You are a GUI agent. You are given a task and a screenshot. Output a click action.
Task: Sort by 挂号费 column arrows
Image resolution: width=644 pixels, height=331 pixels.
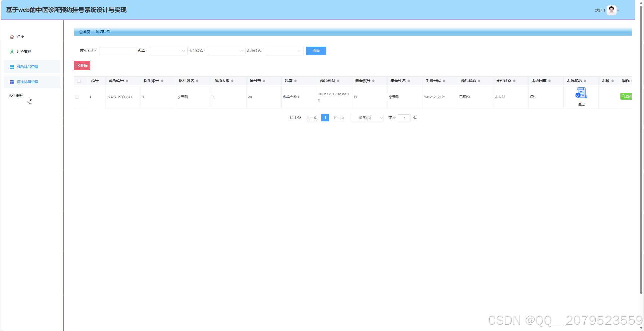[264, 81]
